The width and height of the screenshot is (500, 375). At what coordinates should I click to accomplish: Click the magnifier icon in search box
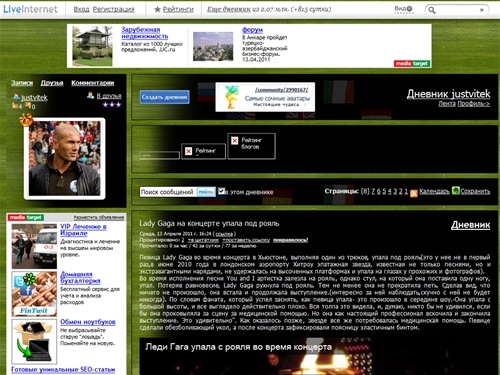[x=432, y=10]
